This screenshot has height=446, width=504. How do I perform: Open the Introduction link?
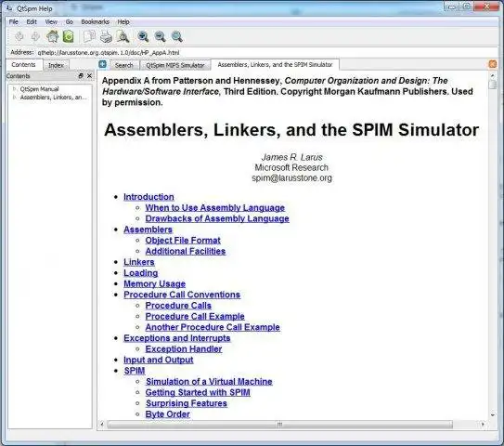(149, 197)
